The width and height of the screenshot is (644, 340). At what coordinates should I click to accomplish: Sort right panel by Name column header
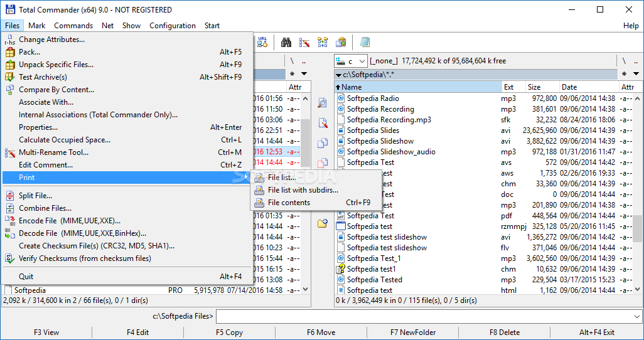[418, 87]
